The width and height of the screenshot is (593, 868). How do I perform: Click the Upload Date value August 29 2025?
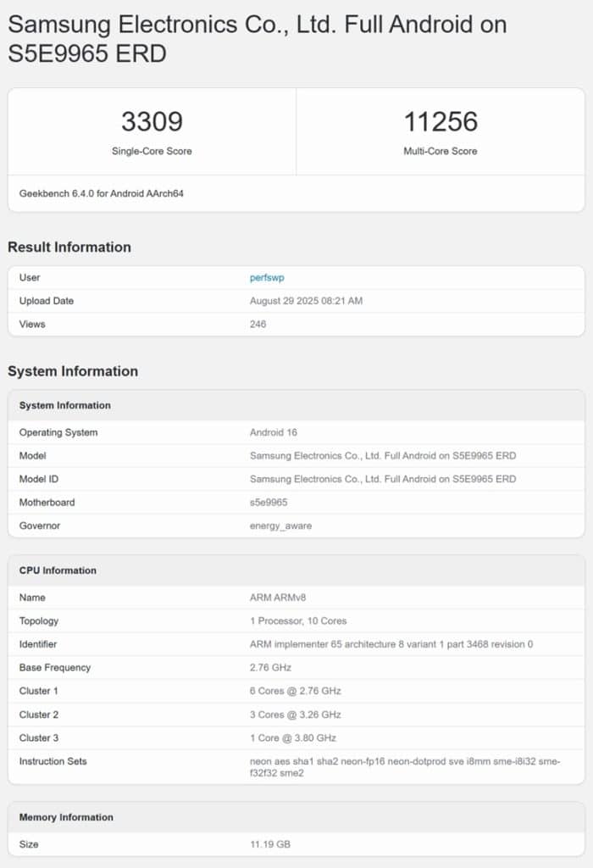[306, 301]
